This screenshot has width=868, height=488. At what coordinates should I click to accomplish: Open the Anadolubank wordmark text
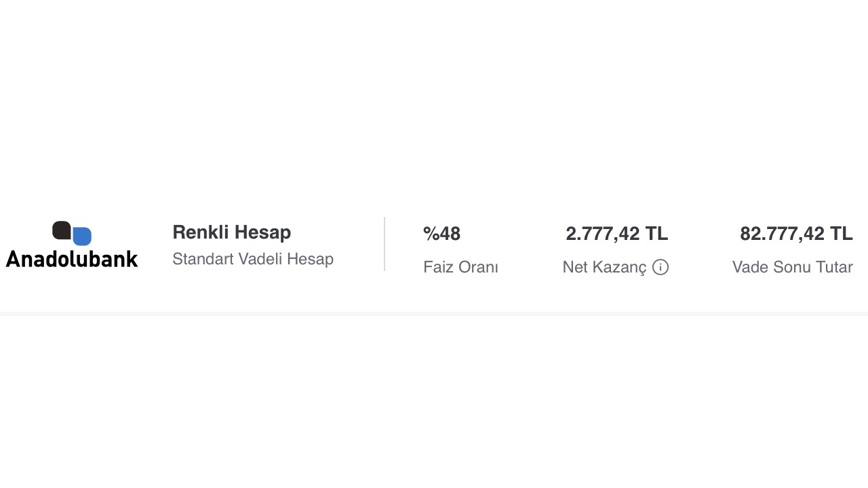point(72,258)
